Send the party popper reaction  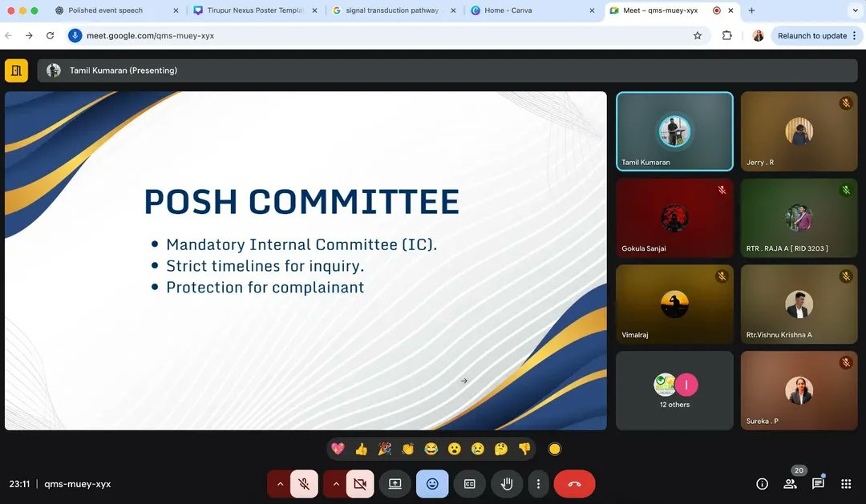click(384, 449)
